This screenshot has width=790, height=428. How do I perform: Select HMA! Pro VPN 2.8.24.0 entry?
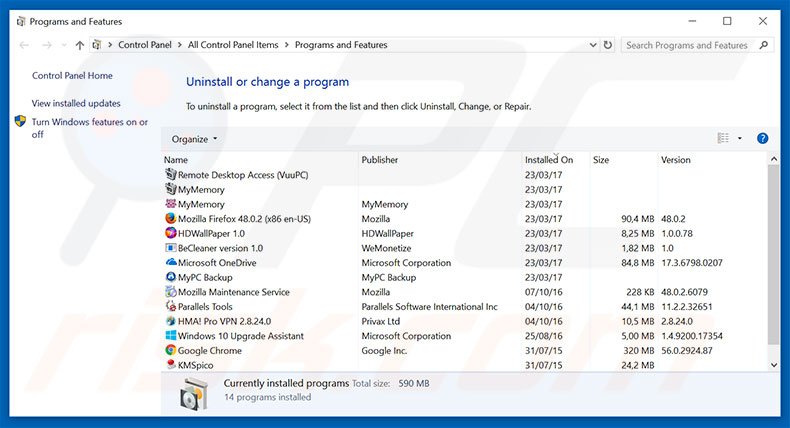[224, 321]
